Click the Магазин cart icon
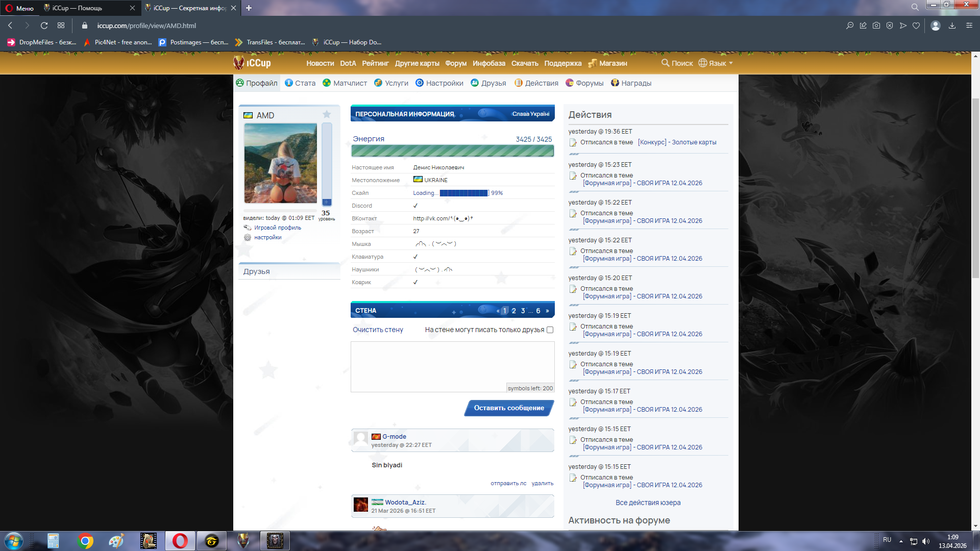This screenshot has width=980, height=551. point(592,63)
